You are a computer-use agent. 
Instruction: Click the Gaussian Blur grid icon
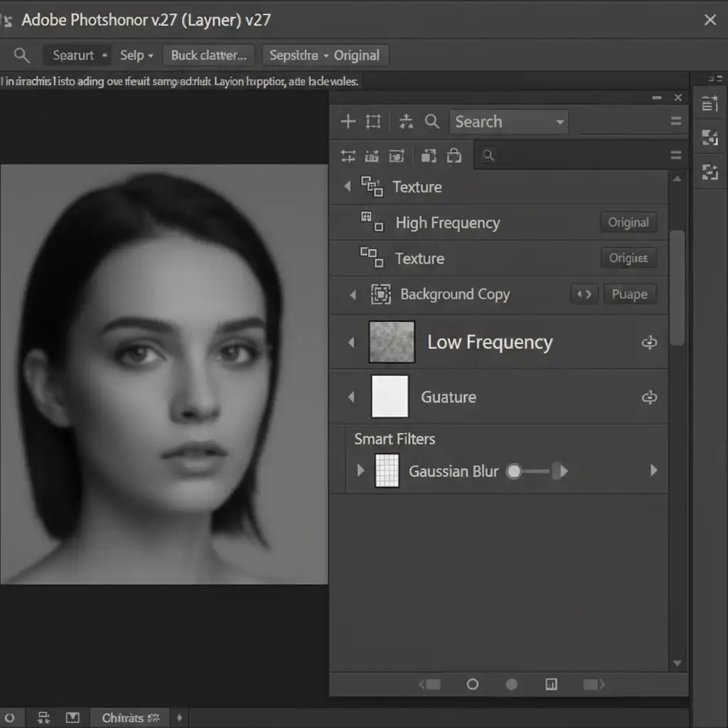coord(387,471)
